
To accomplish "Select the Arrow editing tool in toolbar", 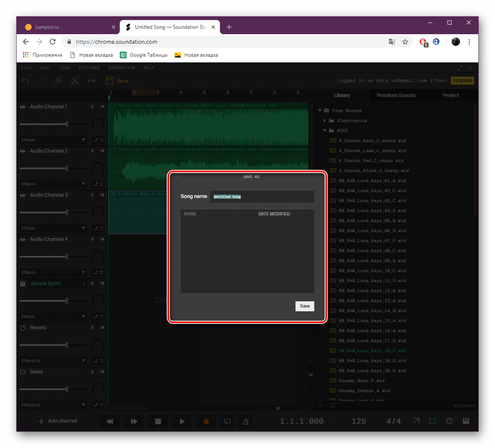I will click(58, 80).
